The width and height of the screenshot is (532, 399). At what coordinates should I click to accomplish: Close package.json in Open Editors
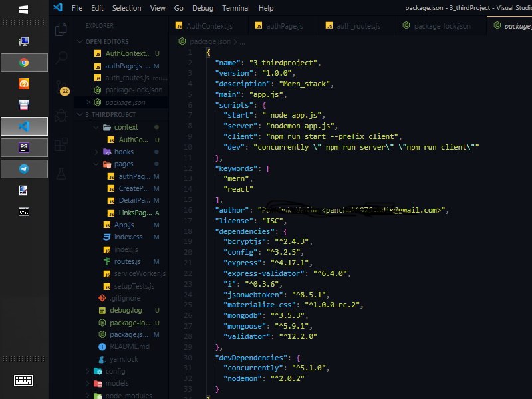(88, 102)
